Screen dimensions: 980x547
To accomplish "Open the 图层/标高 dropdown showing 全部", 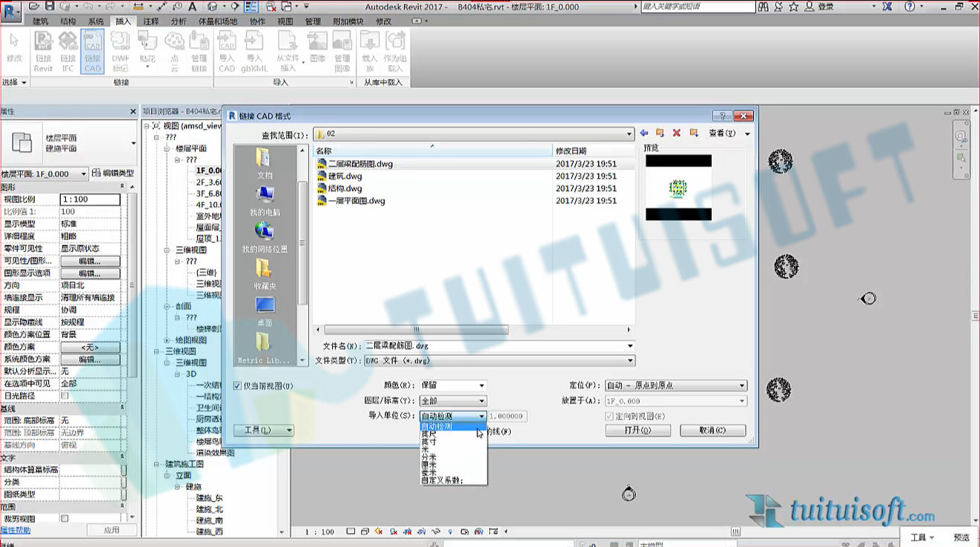I will point(453,401).
